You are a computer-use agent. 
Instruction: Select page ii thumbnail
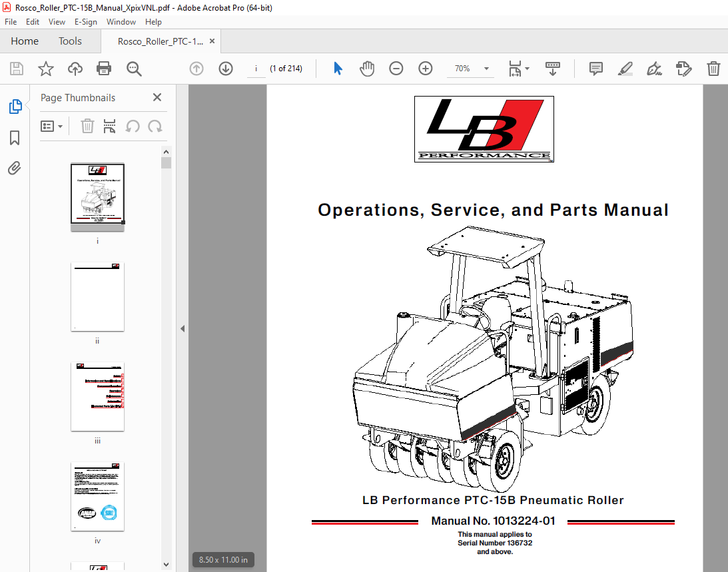(97, 297)
